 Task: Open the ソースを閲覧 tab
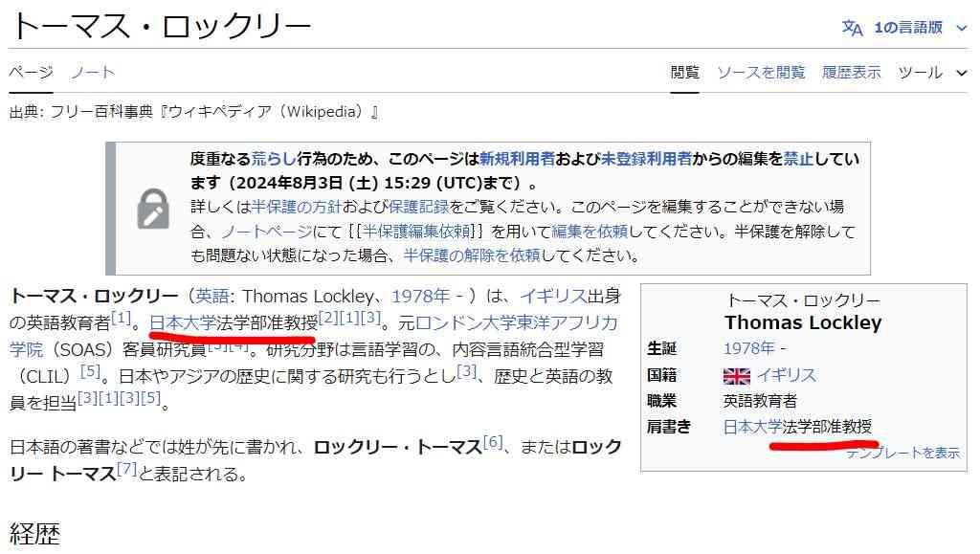[761, 73]
